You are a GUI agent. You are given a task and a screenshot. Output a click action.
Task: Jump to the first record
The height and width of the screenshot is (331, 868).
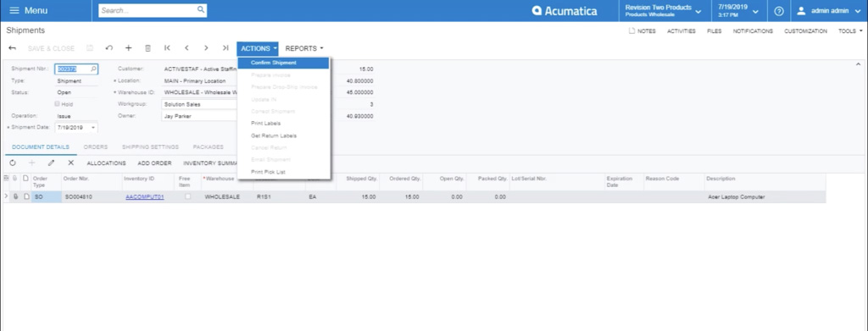pyautogui.click(x=167, y=48)
